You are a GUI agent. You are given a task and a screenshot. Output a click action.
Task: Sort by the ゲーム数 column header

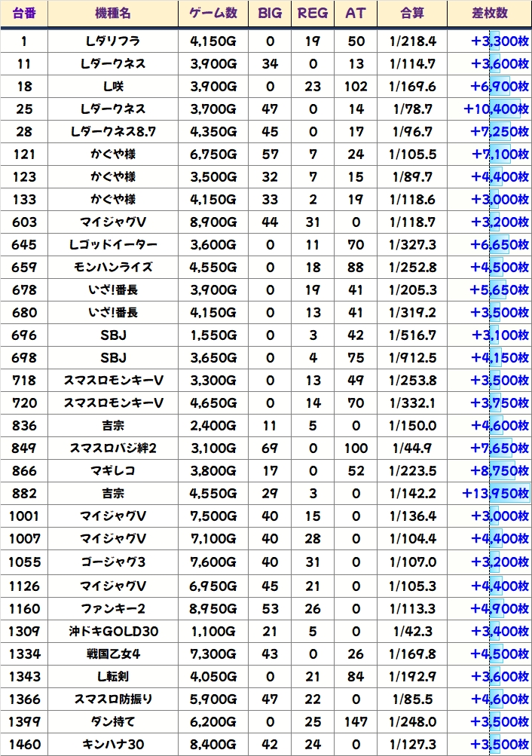(x=213, y=14)
